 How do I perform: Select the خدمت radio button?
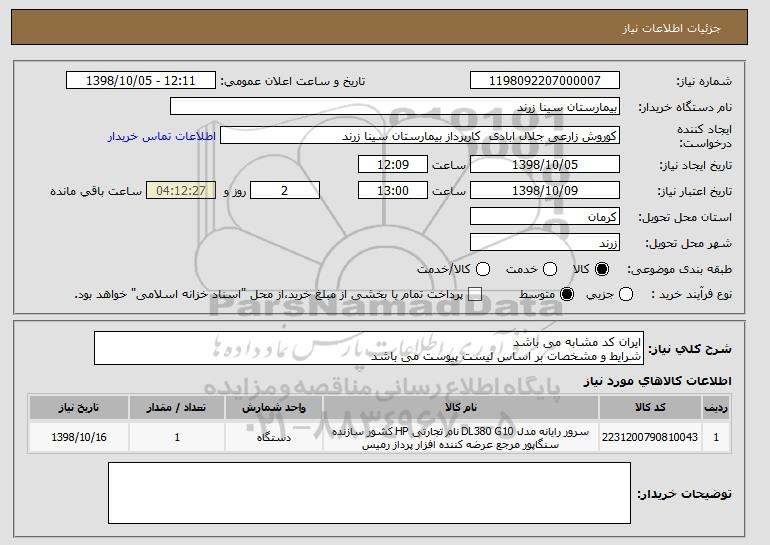point(550,269)
